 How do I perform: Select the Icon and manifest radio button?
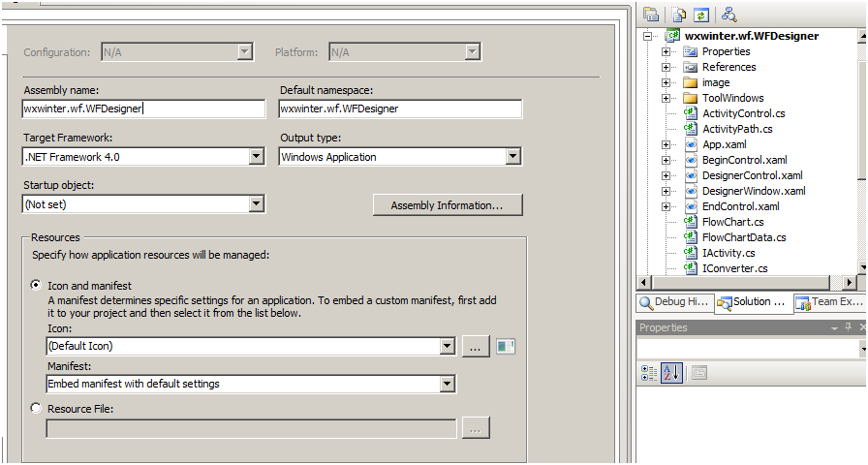[x=36, y=285]
